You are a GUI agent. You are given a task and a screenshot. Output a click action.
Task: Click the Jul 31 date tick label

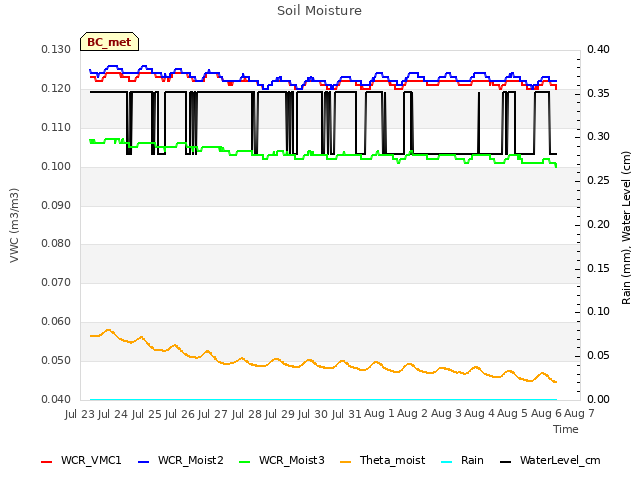346,414
